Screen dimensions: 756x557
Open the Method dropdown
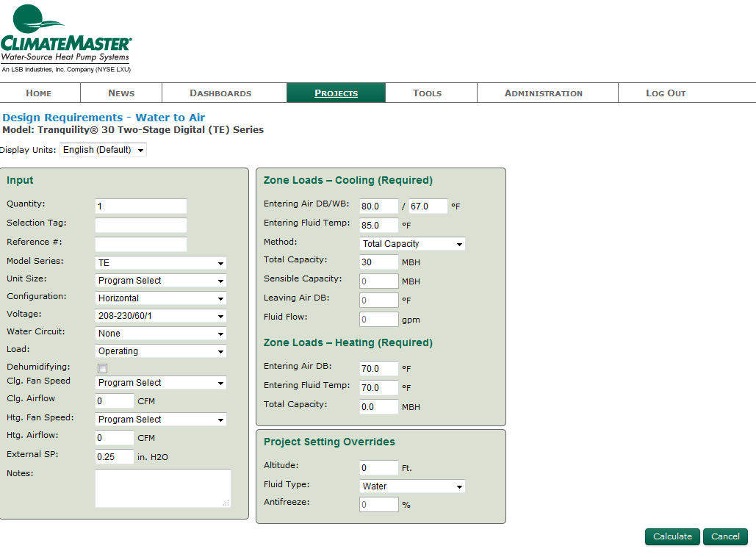[x=412, y=244]
